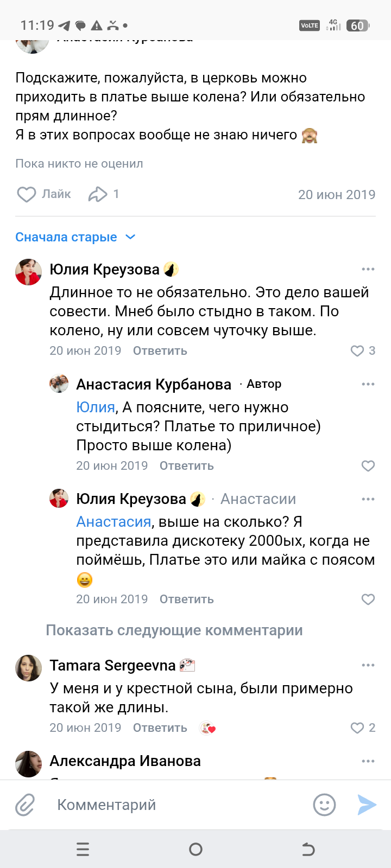
Task: Open three-dot menu on Юлия's reply to Анастасия
Action: click(x=368, y=499)
